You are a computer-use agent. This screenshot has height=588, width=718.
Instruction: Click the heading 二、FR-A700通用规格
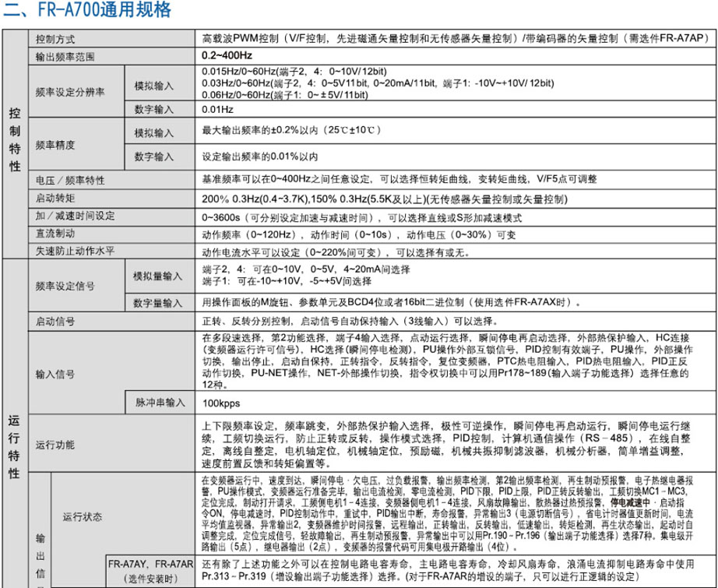click(87, 9)
